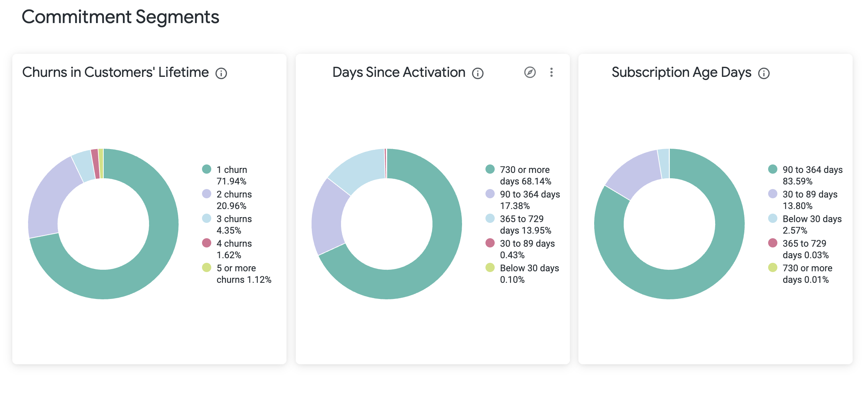Screen dimensions: 868x395
Task: Click the light blue 3 churns legend dot
Action: click(207, 218)
